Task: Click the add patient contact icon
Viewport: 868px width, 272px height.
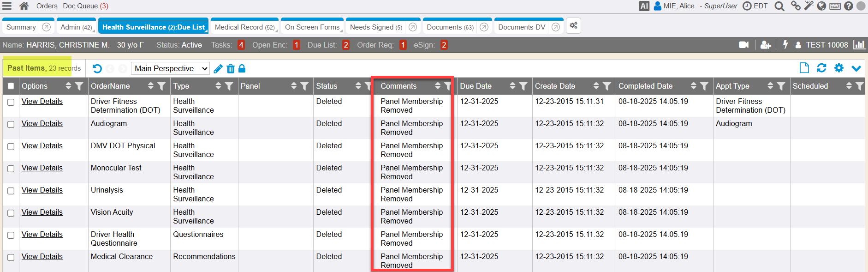Action: pyautogui.click(x=766, y=45)
